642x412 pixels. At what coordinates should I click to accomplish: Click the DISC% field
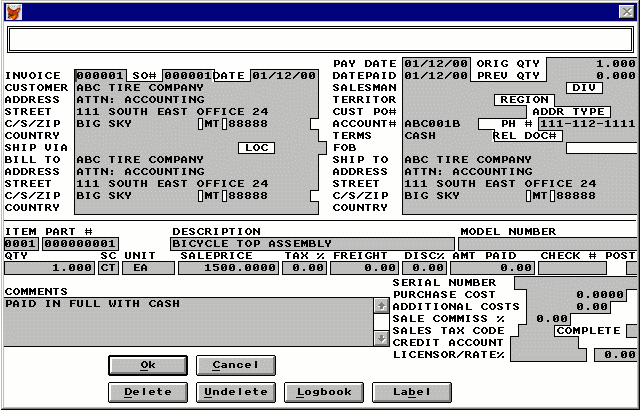424,268
